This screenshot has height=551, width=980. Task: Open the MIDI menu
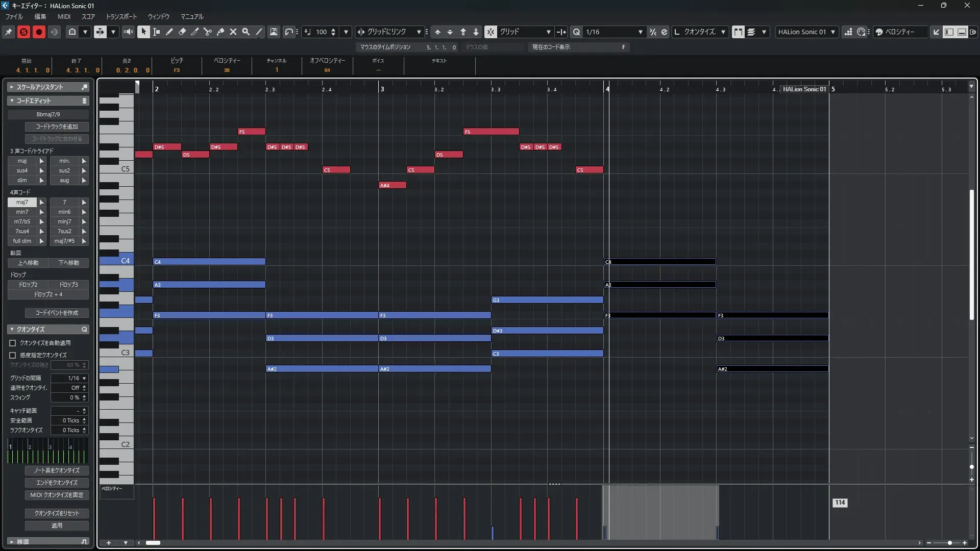tap(64, 16)
